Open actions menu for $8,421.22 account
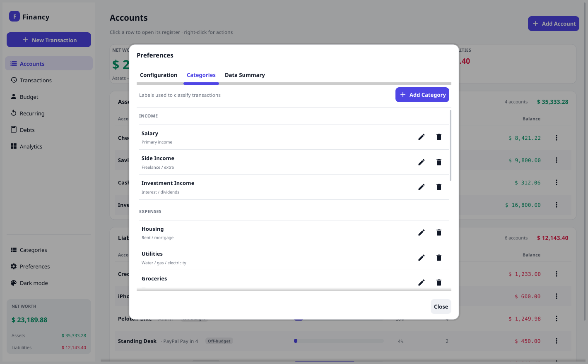The height and width of the screenshot is (364, 588). 557,138
